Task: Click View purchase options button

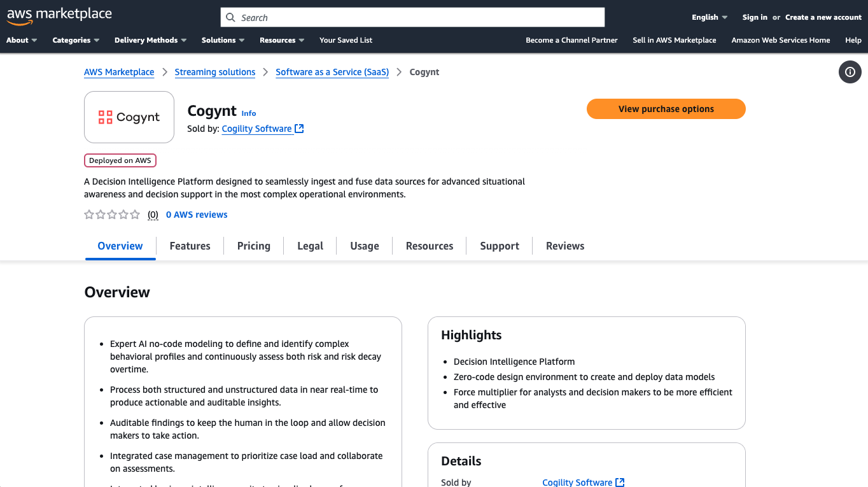Action: (x=666, y=109)
